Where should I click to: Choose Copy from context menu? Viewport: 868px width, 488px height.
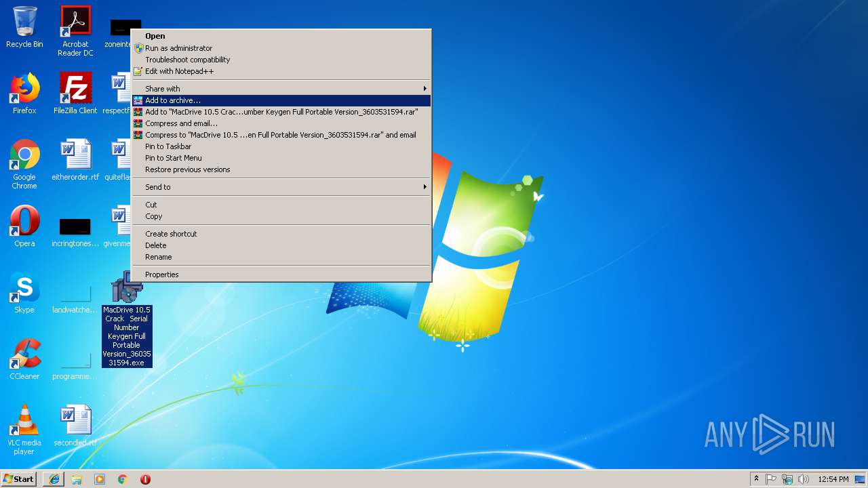[x=281, y=216]
